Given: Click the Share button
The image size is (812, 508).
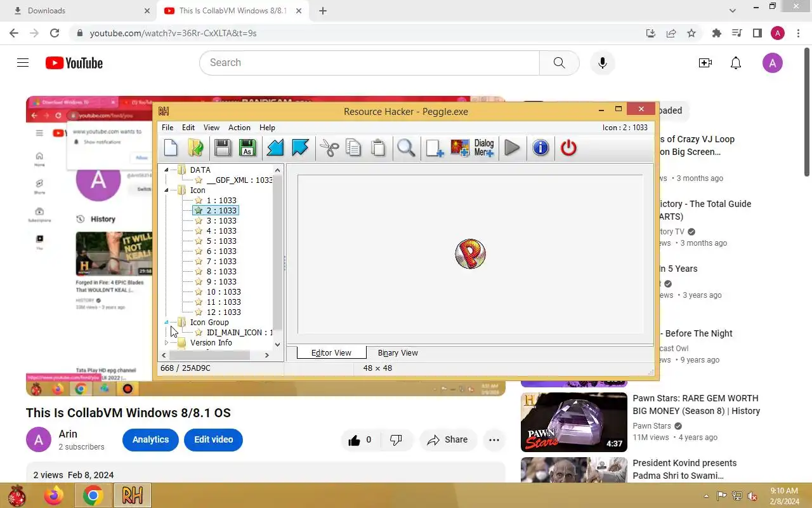Looking at the screenshot, I should [x=447, y=440].
